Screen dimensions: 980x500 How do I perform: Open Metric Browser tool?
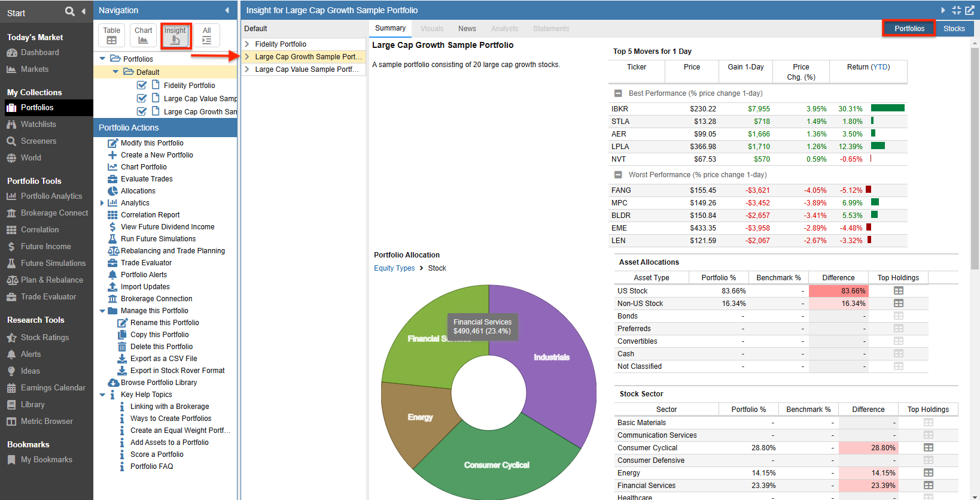pyautogui.click(x=47, y=422)
